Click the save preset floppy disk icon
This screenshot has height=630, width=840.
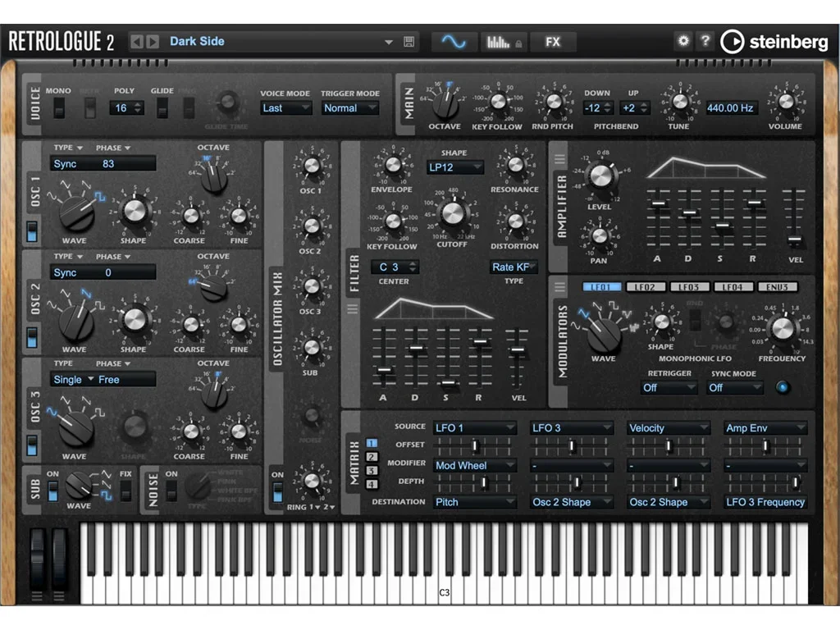pyautogui.click(x=410, y=42)
